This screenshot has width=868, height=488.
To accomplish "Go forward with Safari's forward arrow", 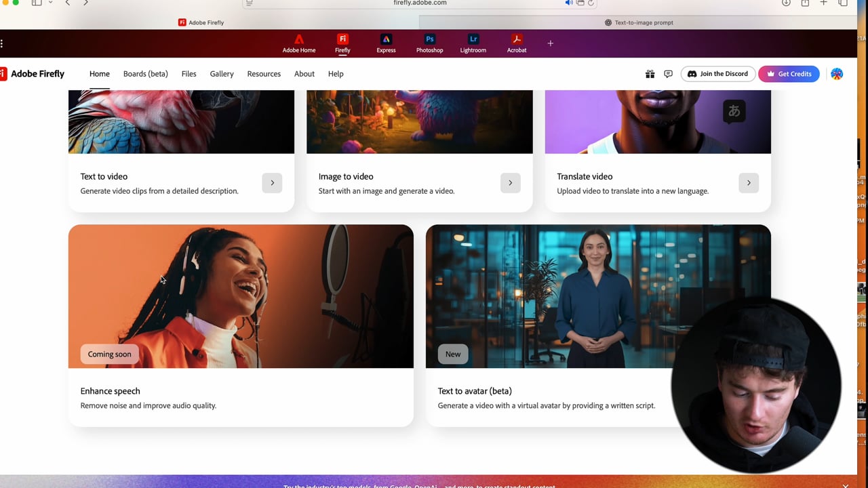I will (x=85, y=3).
